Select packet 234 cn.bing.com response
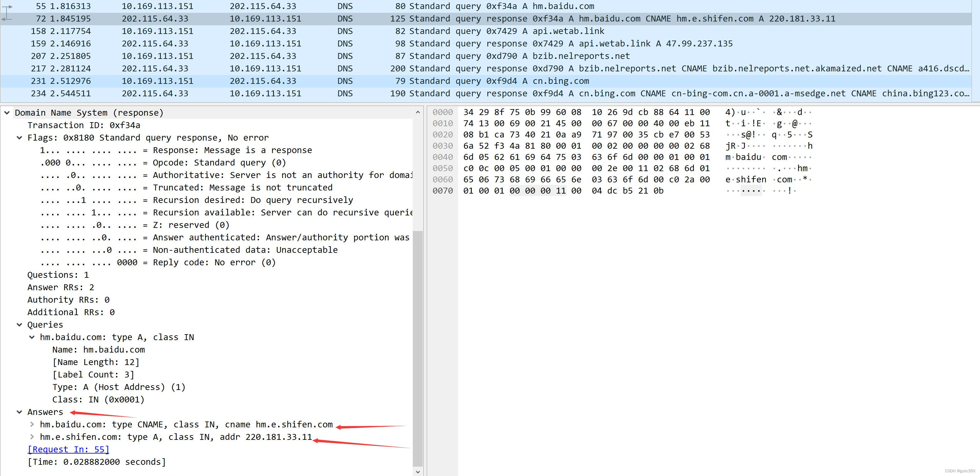The height and width of the screenshot is (476, 980). coord(485,94)
